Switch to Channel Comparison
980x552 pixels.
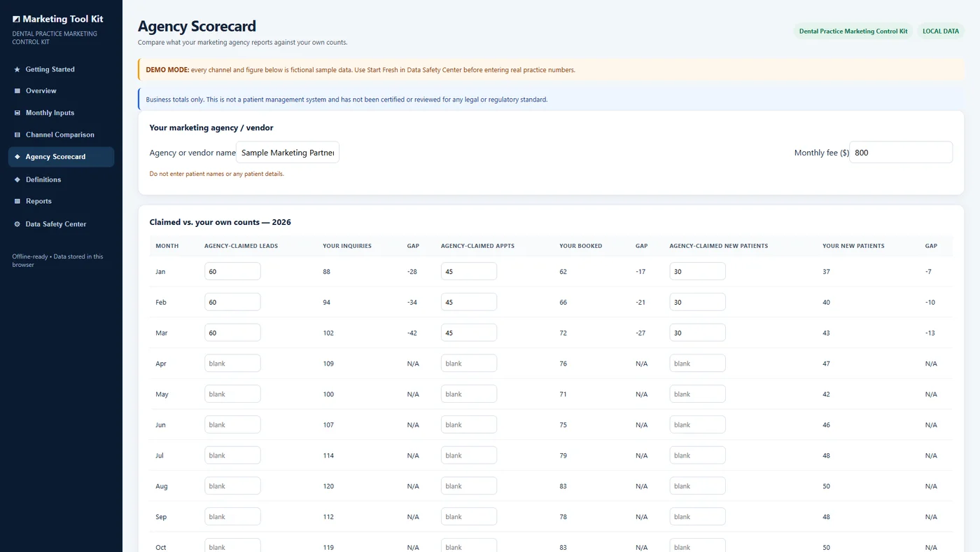61,134
